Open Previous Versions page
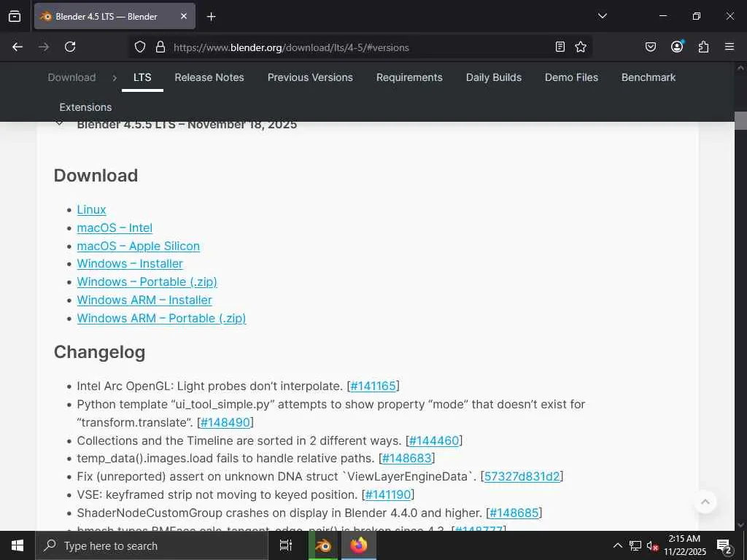The width and height of the screenshot is (747, 560). coord(310,77)
